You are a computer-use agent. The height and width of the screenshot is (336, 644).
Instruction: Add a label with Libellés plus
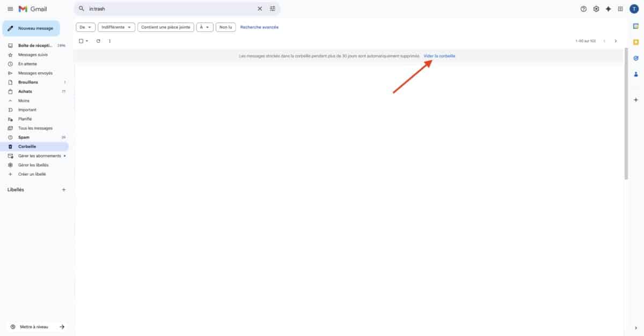(x=64, y=190)
